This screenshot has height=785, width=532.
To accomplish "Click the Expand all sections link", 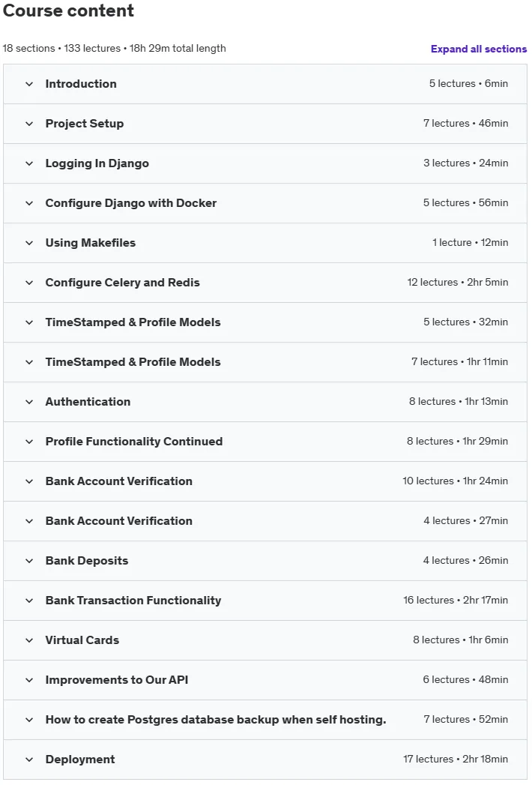I will pos(479,49).
